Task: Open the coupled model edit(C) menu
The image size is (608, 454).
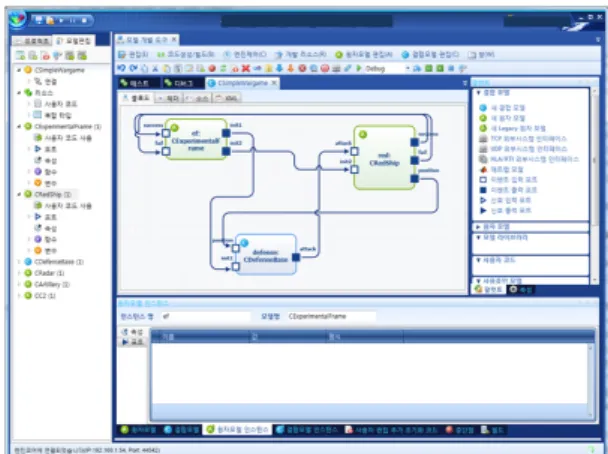Action: (x=430, y=55)
